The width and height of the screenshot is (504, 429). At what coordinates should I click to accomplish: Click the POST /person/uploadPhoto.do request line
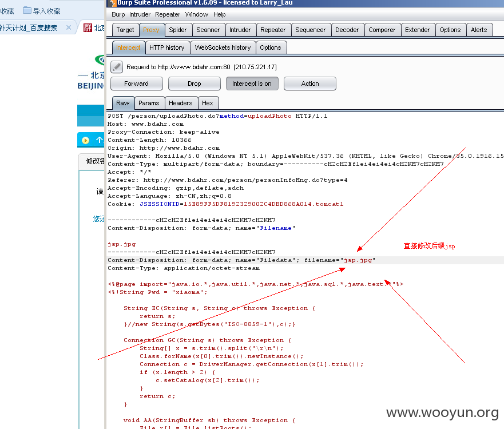(217, 116)
